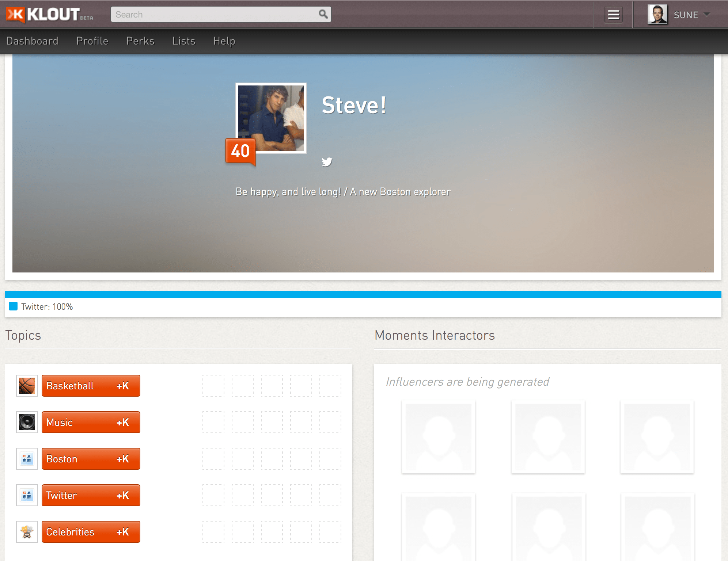Click the basketball topic icon
This screenshot has width=728, height=561.
click(x=27, y=386)
